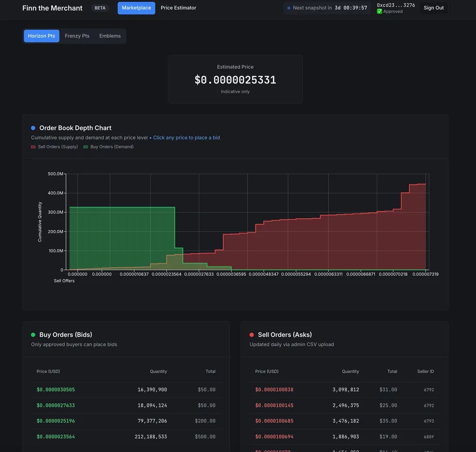Click the snapshot status dot icon
Viewport: 476px width, 452px height.
(x=288, y=8)
